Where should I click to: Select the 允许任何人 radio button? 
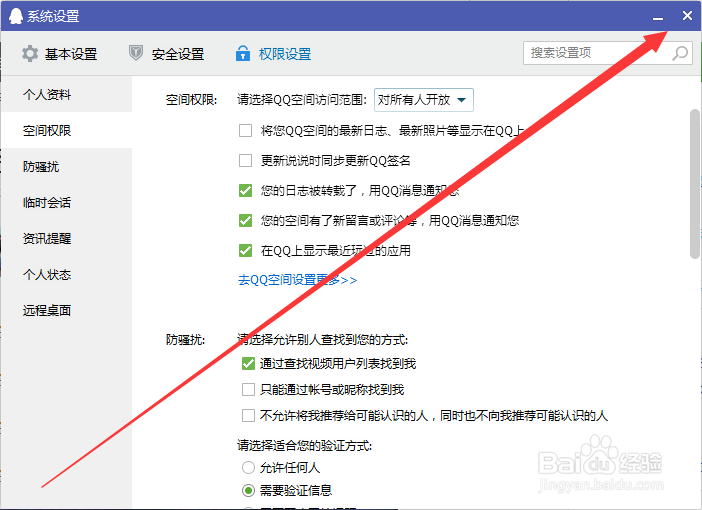tap(248, 468)
